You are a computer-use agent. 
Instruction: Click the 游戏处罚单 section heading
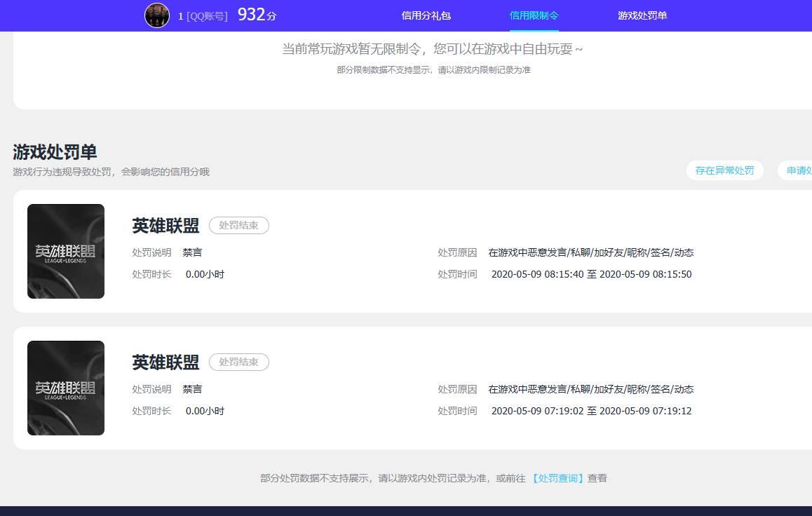coord(54,151)
